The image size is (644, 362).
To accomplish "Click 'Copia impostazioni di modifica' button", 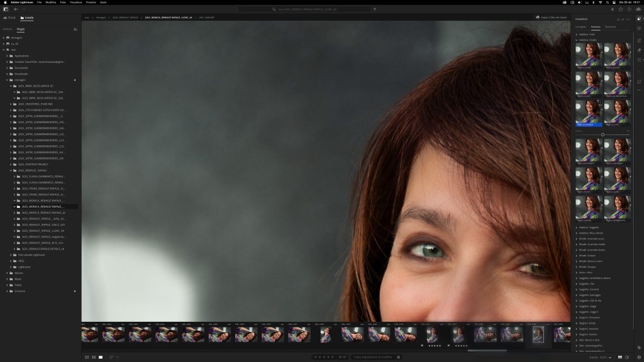I will pyautogui.click(x=372, y=357).
